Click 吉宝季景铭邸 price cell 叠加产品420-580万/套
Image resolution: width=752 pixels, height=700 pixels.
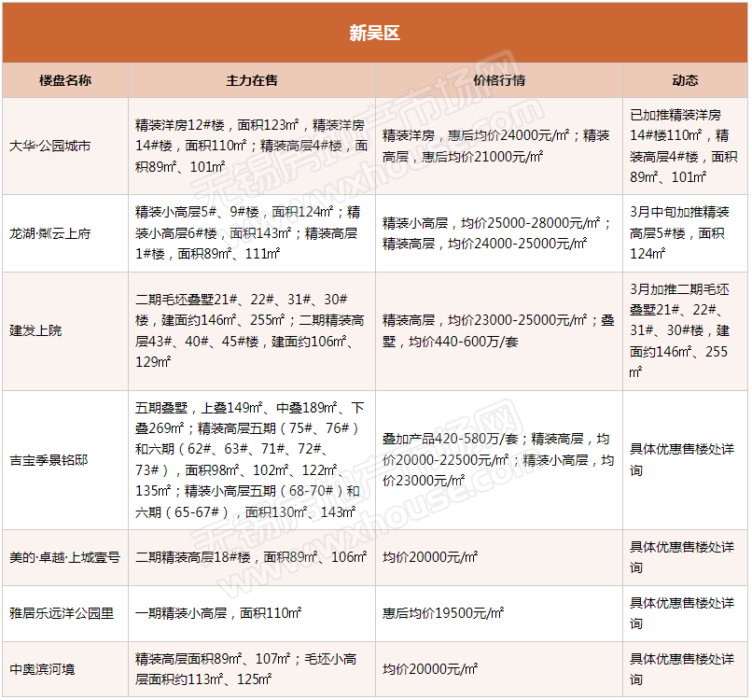[x=498, y=459]
